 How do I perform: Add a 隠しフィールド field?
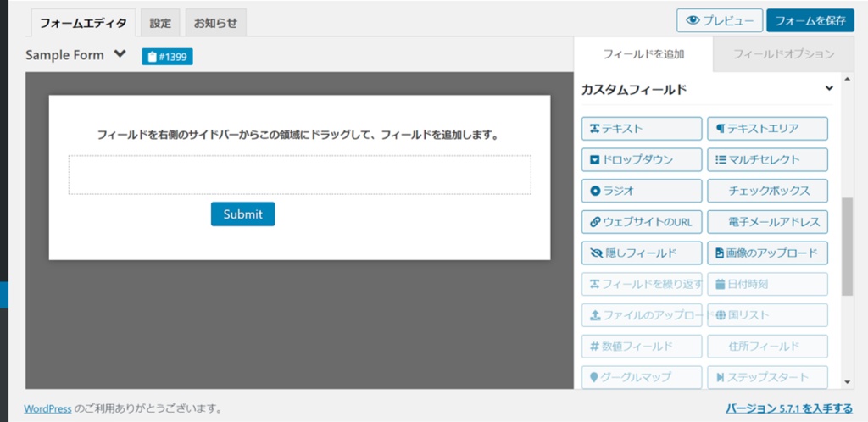(x=642, y=253)
